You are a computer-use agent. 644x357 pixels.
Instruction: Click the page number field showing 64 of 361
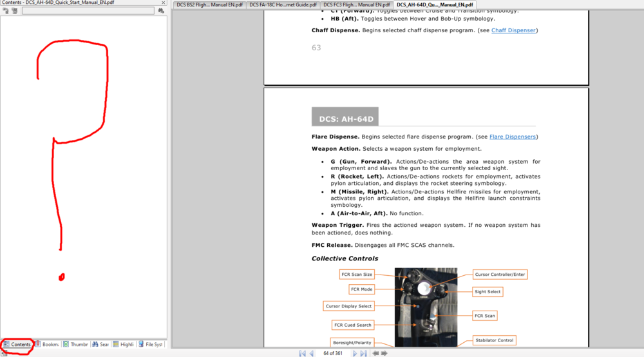click(x=333, y=353)
